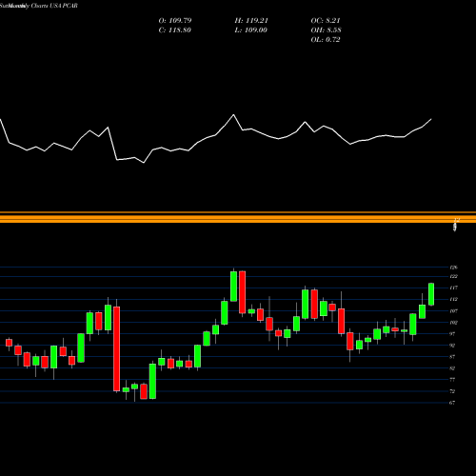476x476 pixels.
Task: Click the 126 price axis label
Action: click(453, 268)
